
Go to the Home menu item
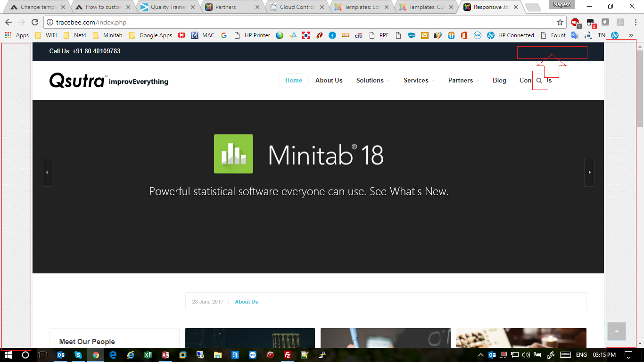tap(294, 81)
